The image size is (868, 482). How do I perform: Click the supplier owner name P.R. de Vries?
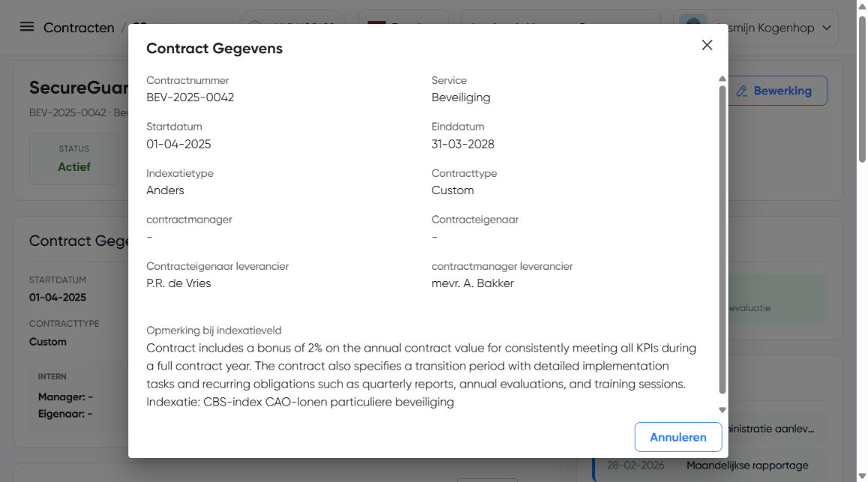coord(178,283)
